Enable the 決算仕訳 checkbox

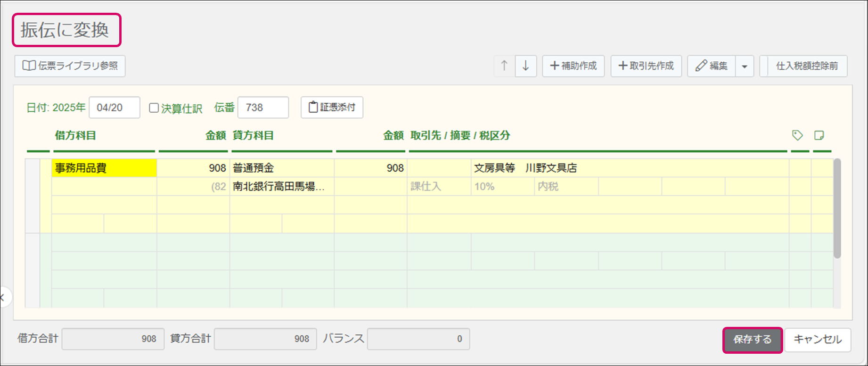pyautogui.click(x=154, y=108)
